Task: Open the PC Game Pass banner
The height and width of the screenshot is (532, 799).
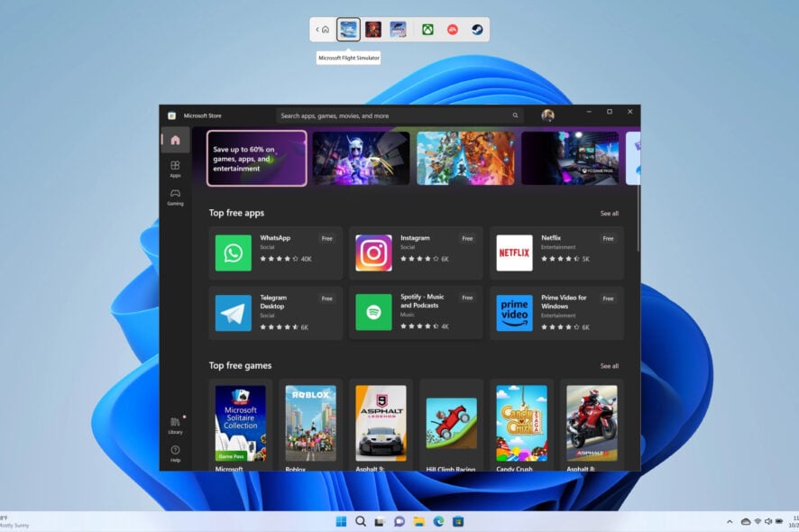Action: point(570,159)
